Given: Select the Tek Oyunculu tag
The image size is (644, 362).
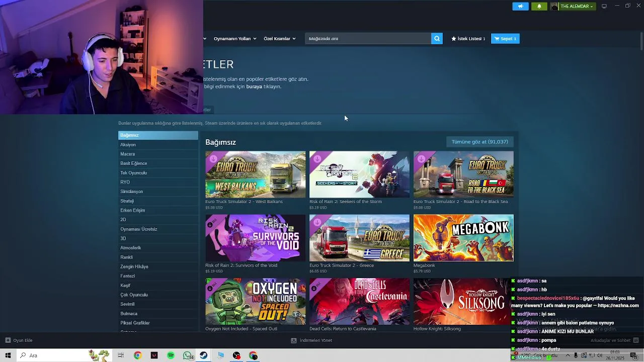Looking at the screenshot, I should pyautogui.click(x=158, y=173).
